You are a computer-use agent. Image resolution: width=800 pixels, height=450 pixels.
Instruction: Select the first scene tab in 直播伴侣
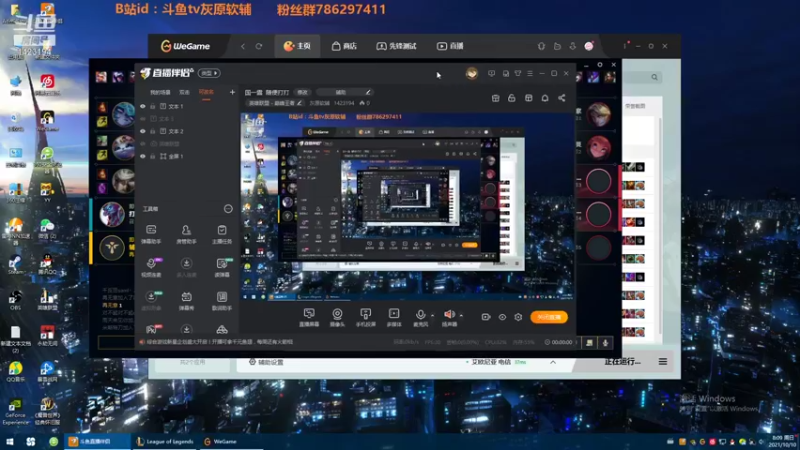[x=160, y=92]
